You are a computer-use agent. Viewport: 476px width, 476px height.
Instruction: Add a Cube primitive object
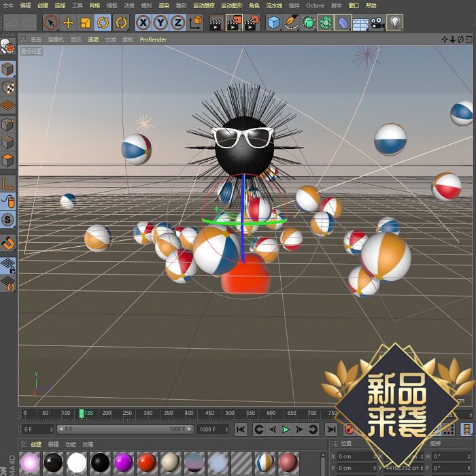(x=274, y=22)
